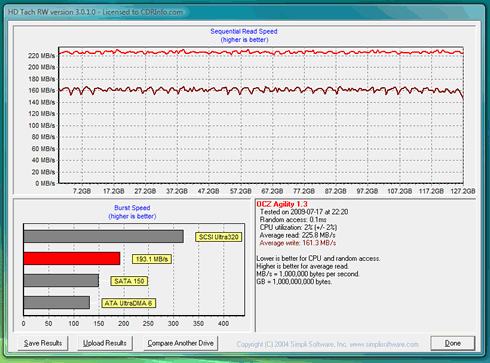Select the ATA UltraDMA 6 label
This screenshot has height=363, width=490.
tap(128, 303)
